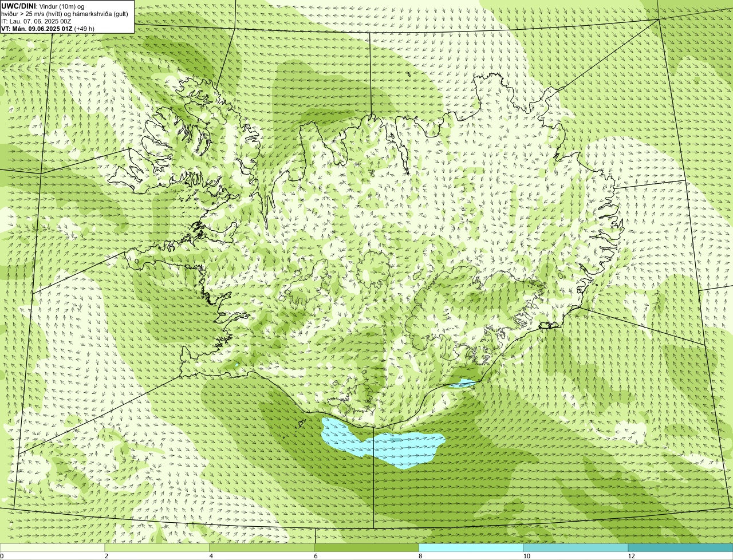The height and width of the screenshot is (560, 733).
Task: Click the legend scale label '4'
Action: point(211,556)
